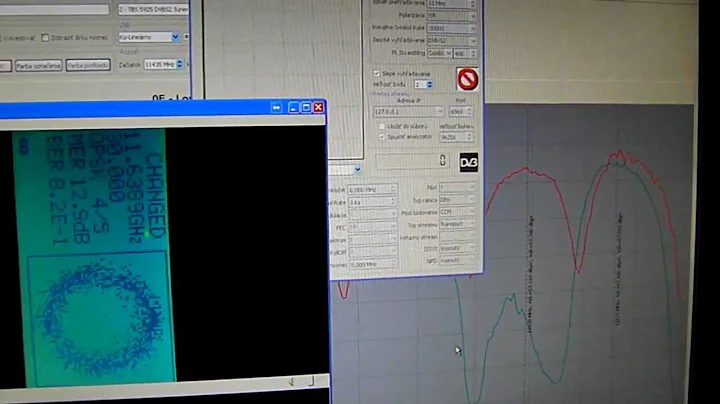Open the Typ rámca dropdown
Viewport: 720px width, 404px height.
click(457, 200)
